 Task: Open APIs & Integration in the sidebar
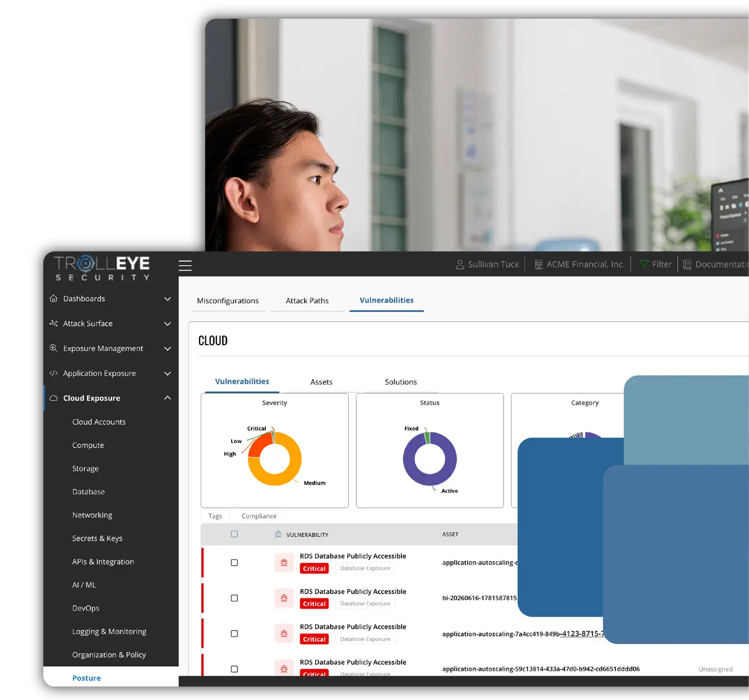point(103,562)
